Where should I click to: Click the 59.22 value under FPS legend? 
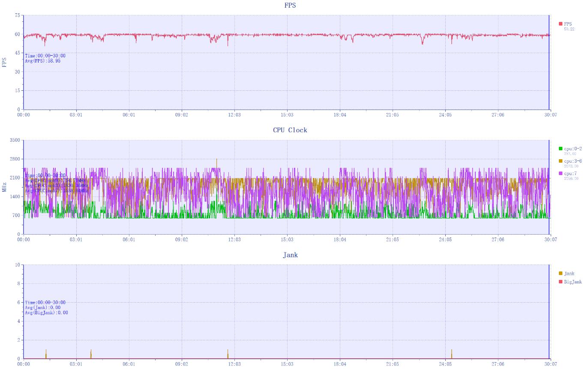tap(569, 29)
